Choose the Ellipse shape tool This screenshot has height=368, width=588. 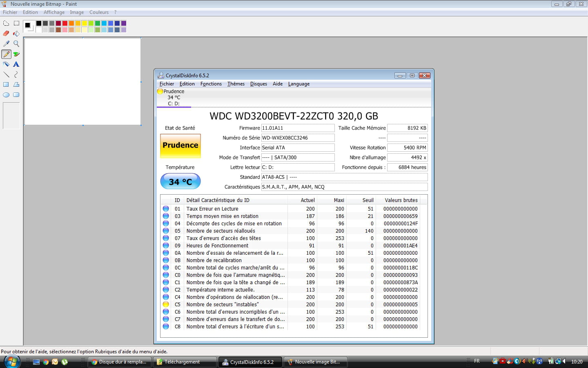point(6,95)
